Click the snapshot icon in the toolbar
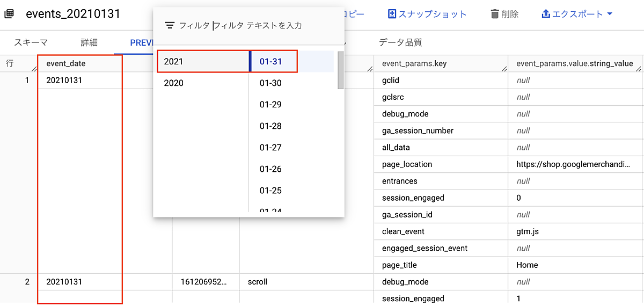This screenshot has height=306, width=644. pyautogui.click(x=392, y=14)
